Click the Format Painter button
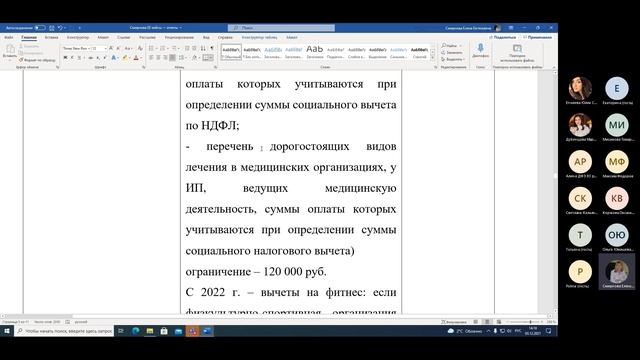640x360 pixels. tap(37, 60)
